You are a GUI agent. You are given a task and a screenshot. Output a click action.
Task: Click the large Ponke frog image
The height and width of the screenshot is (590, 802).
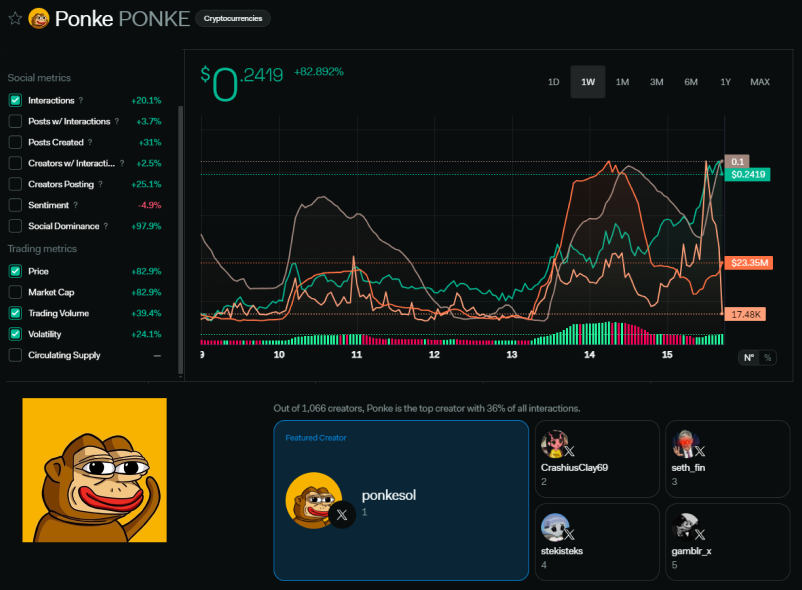tap(95, 470)
